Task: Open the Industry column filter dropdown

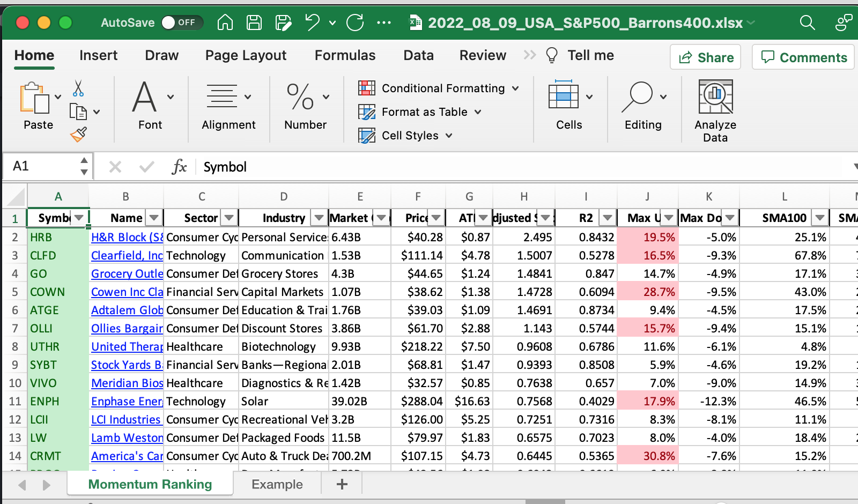Action: coord(319,218)
